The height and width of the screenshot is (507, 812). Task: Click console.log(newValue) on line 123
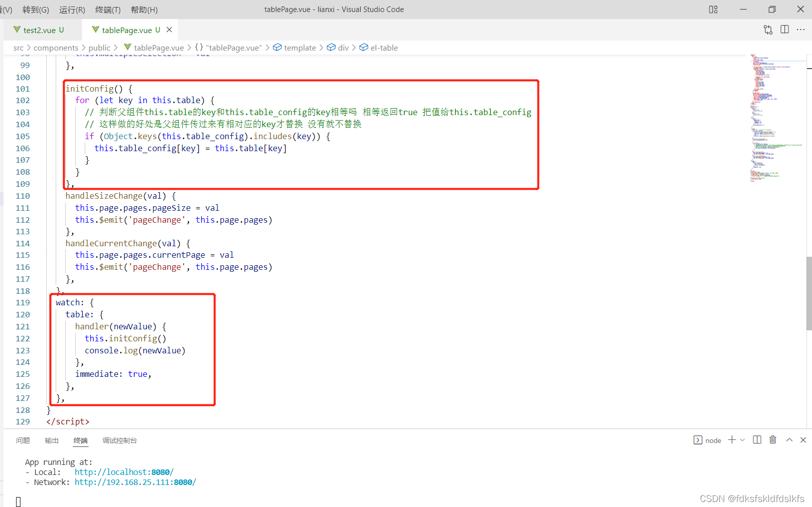click(x=135, y=350)
